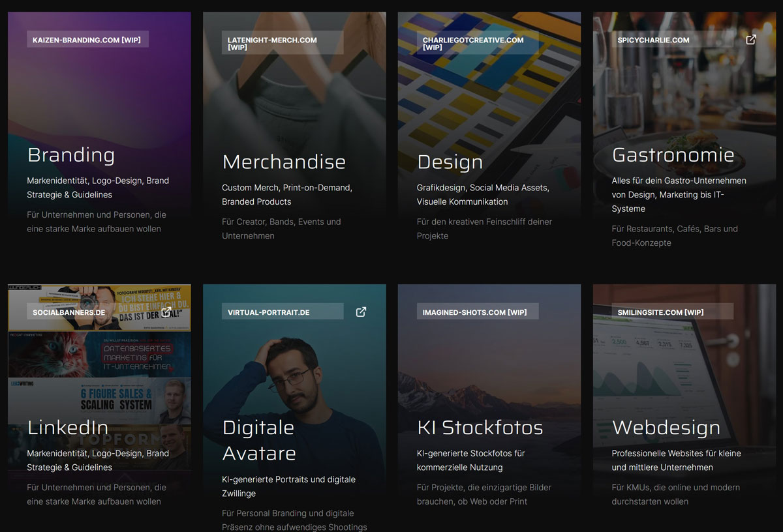Open the Digitale Avatare heading
783x532 pixels.
pyautogui.click(x=259, y=441)
